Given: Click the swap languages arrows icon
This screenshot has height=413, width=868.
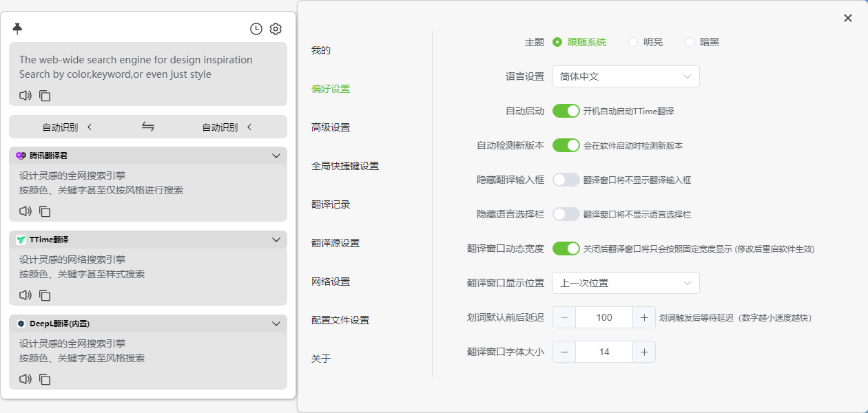Looking at the screenshot, I should (147, 127).
